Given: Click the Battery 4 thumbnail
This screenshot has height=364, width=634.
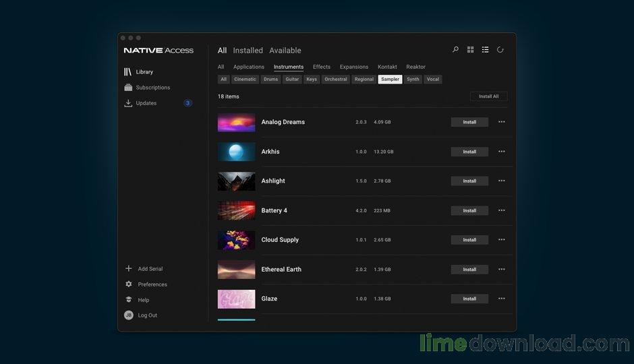Looking at the screenshot, I should [237, 210].
